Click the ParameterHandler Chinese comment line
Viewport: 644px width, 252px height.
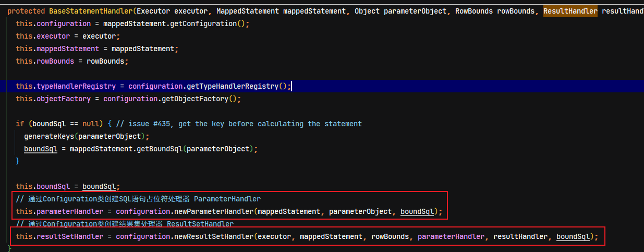138,199
